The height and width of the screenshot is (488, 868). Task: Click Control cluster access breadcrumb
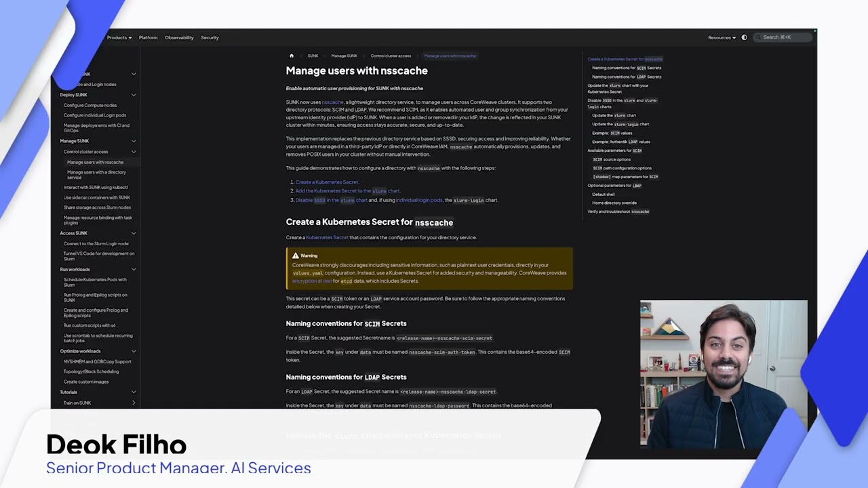pyautogui.click(x=391, y=56)
